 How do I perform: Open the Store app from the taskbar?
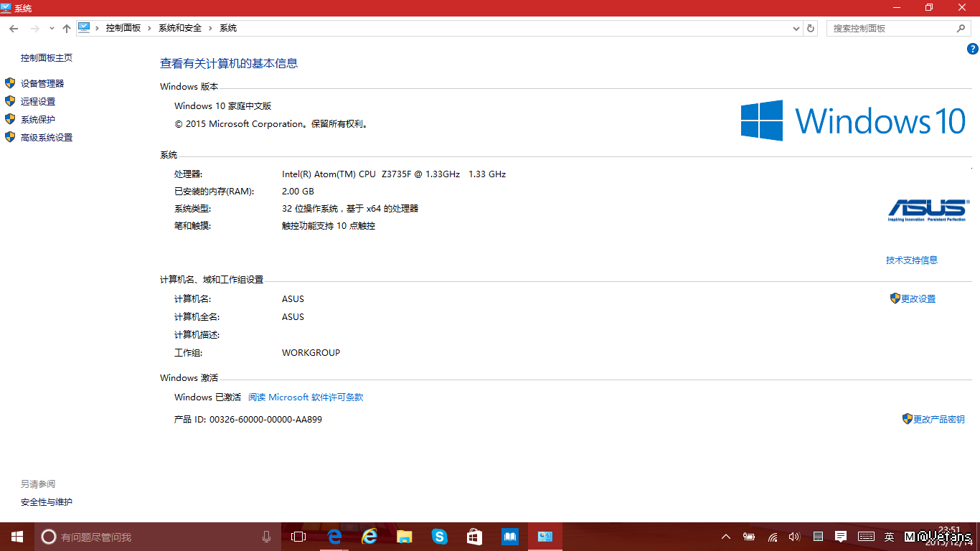[x=474, y=537]
